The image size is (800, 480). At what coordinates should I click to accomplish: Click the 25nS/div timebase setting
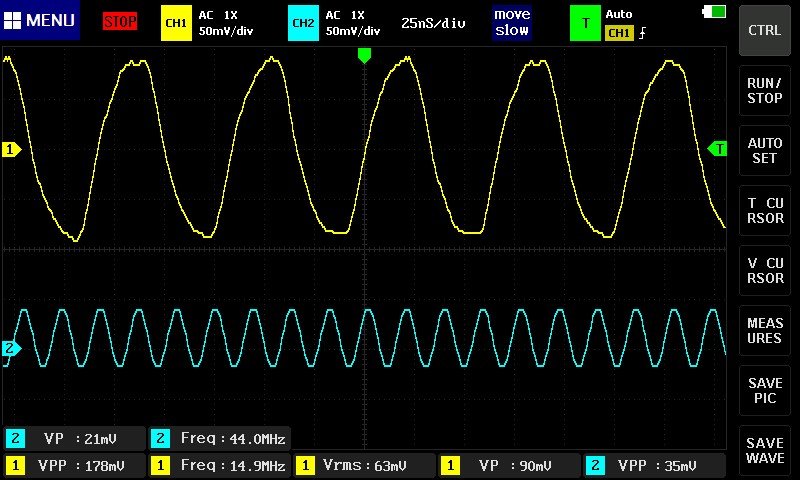[433, 22]
